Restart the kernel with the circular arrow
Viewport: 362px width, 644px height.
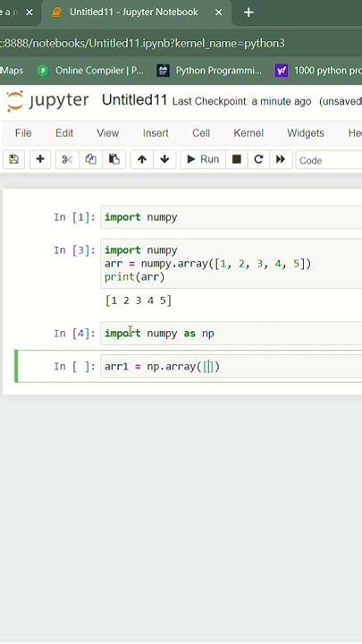point(258,159)
